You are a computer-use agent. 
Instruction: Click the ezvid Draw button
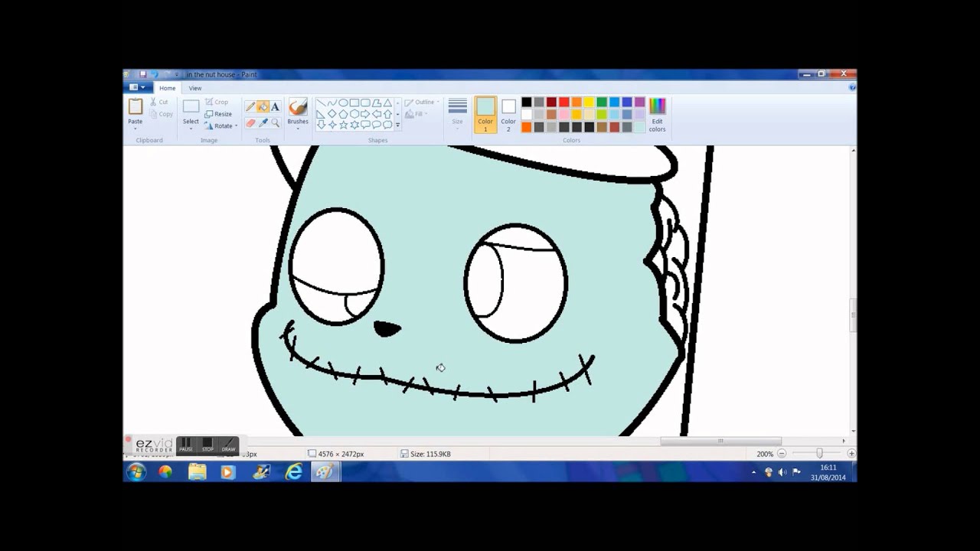[228, 445]
